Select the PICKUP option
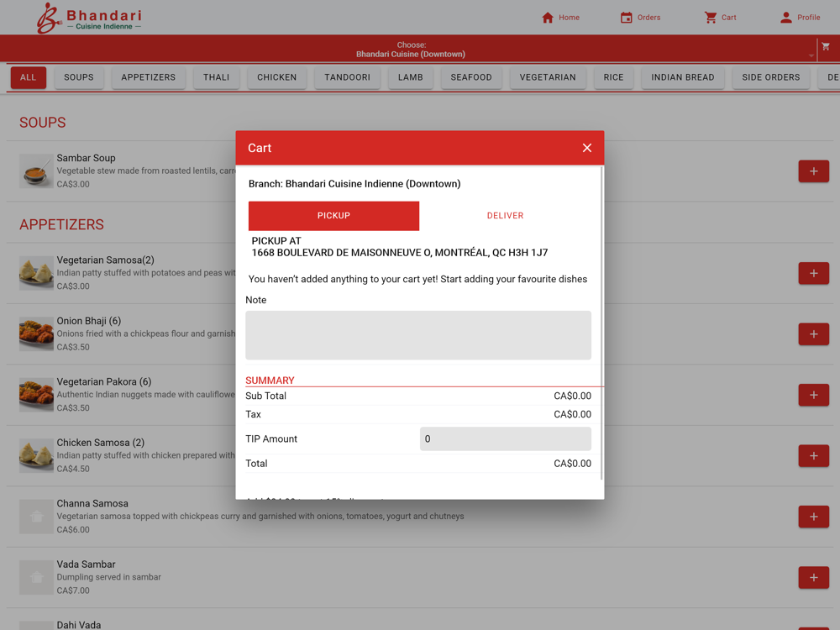 (x=333, y=216)
